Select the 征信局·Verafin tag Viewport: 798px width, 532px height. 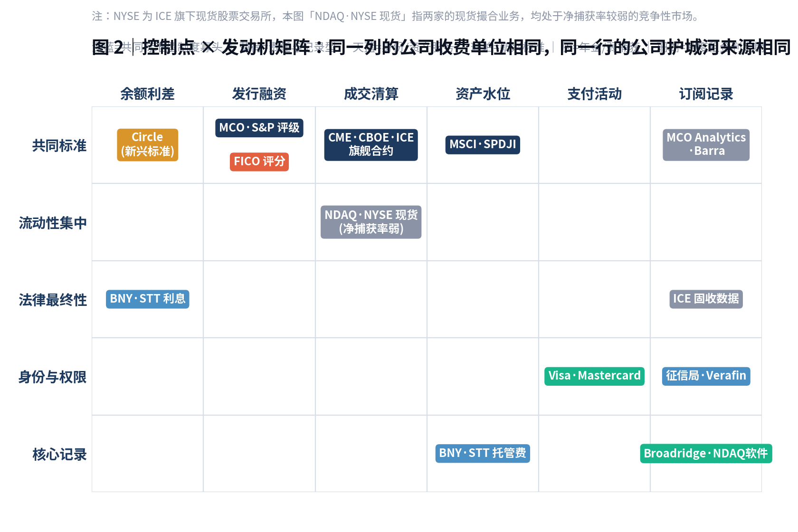[x=706, y=376]
